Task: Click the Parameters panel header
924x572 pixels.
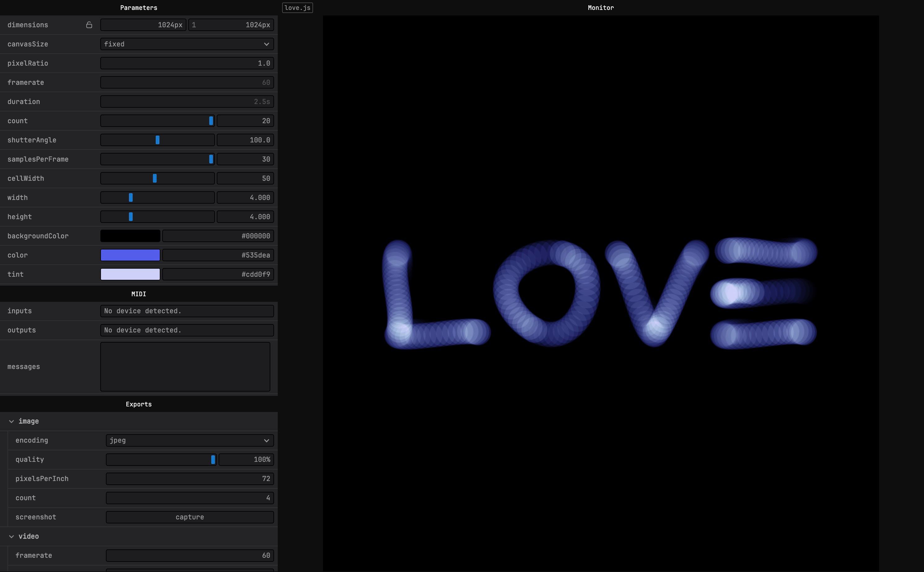Action: point(139,7)
